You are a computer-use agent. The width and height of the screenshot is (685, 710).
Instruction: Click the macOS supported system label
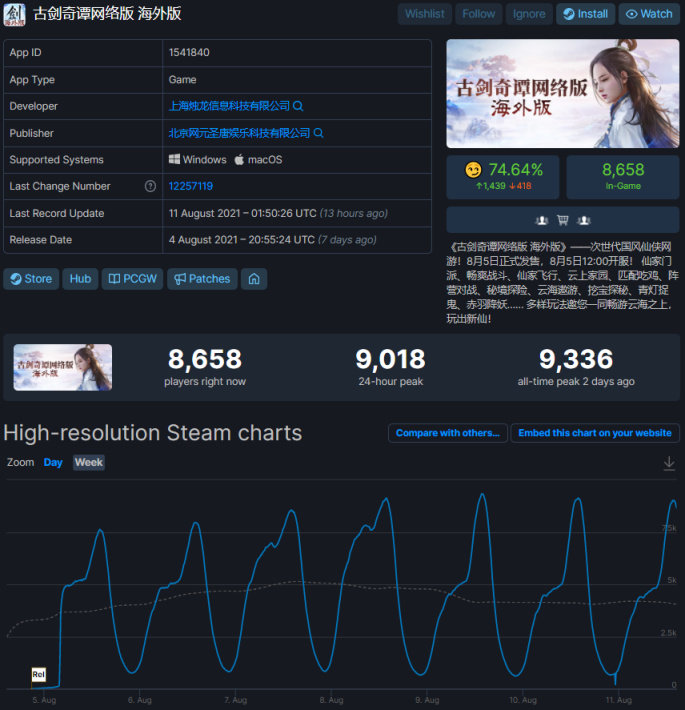258,160
